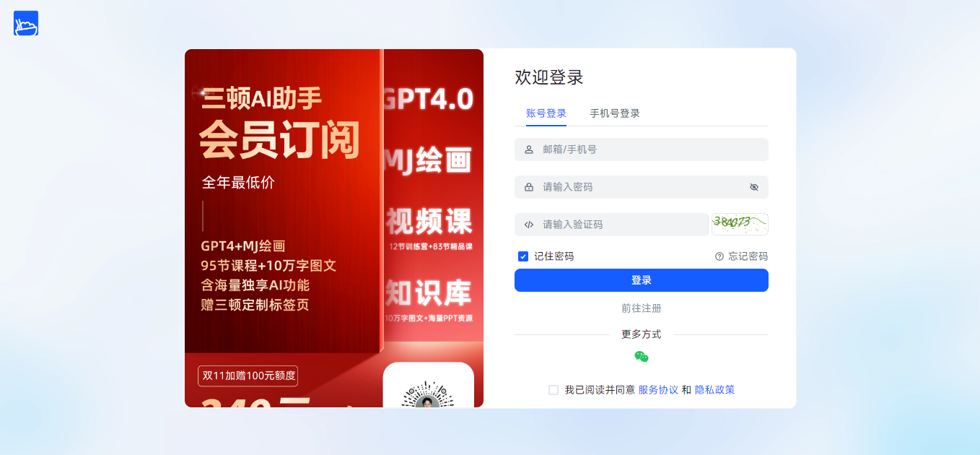Viewport: 980px width, 455px height.
Task: Refresh the captcha image
Action: pyautogui.click(x=740, y=224)
